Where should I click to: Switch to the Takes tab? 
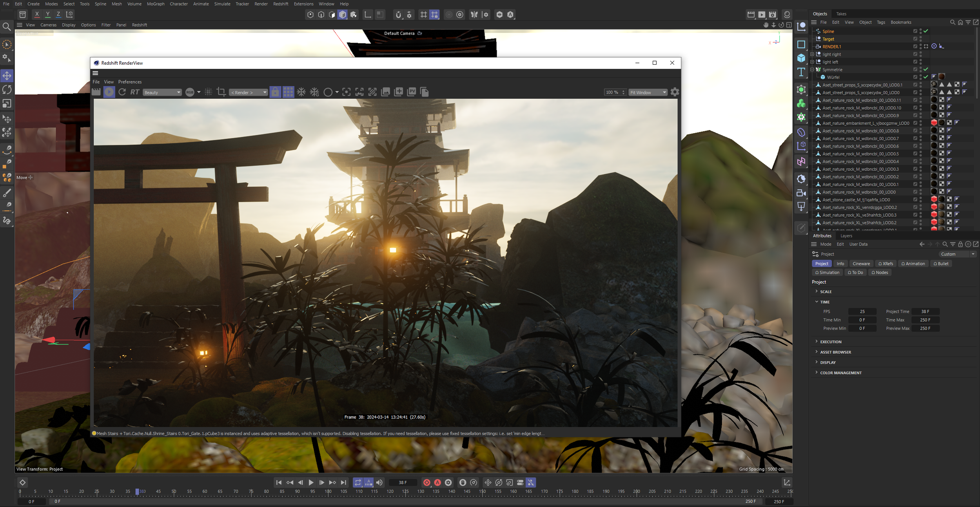(841, 14)
